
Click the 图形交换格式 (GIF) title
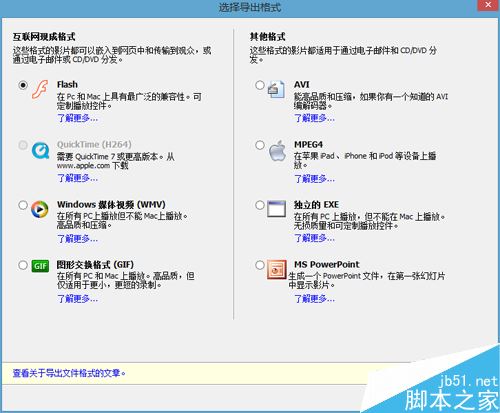pyautogui.click(x=95, y=265)
